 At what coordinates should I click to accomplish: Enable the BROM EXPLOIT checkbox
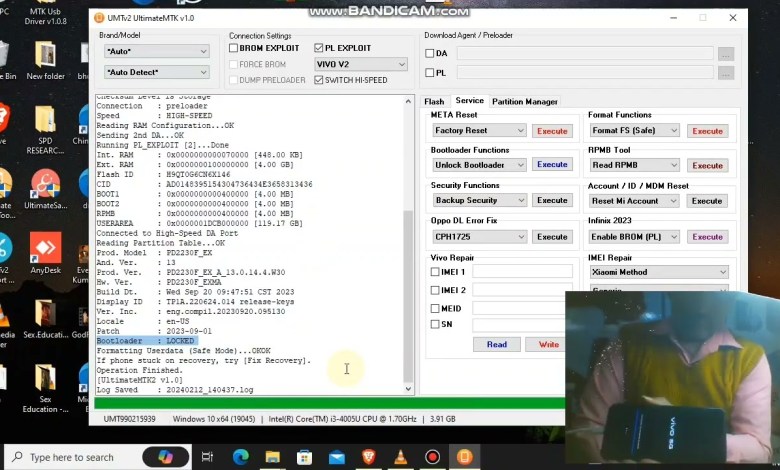coord(234,48)
